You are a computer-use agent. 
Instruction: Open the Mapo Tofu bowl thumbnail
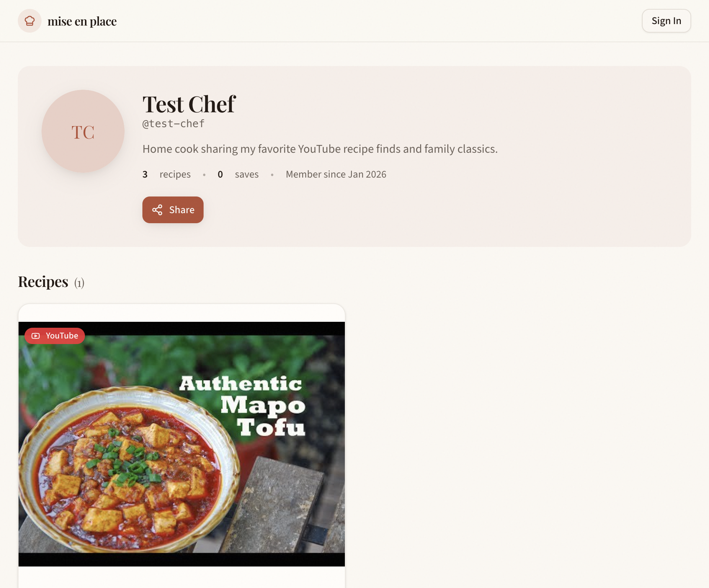point(126,463)
